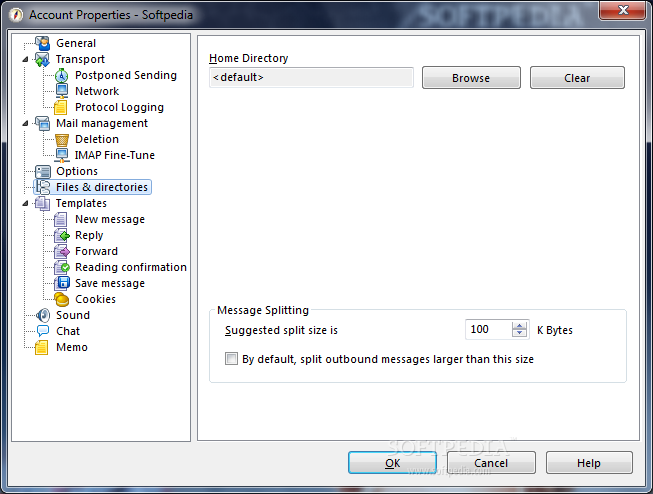Open IMAP Fine-Tune settings

(115, 155)
